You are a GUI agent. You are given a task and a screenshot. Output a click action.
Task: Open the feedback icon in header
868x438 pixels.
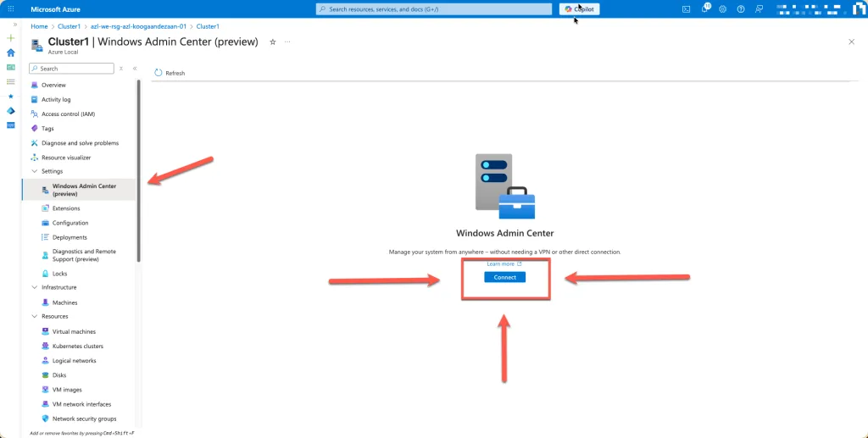click(x=759, y=9)
